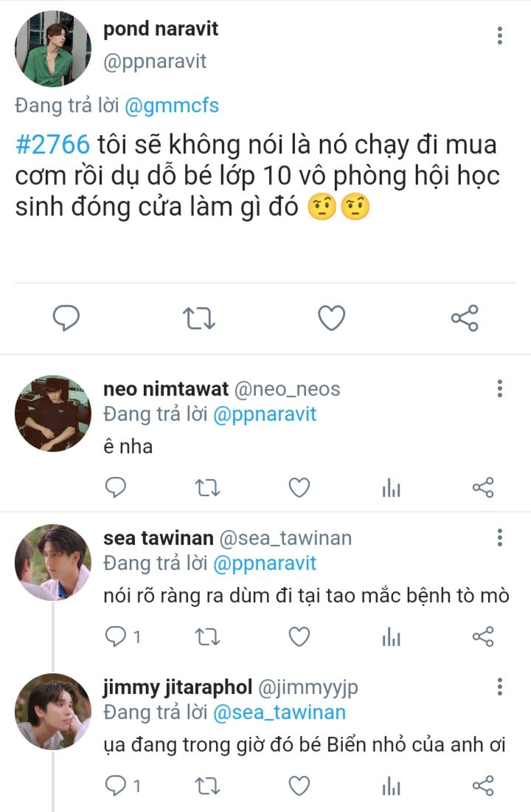This screenshot has height=812, width=531.
Task: Expand options menu for jimmy jitaraphol's reply
Action: pos(500,688)
